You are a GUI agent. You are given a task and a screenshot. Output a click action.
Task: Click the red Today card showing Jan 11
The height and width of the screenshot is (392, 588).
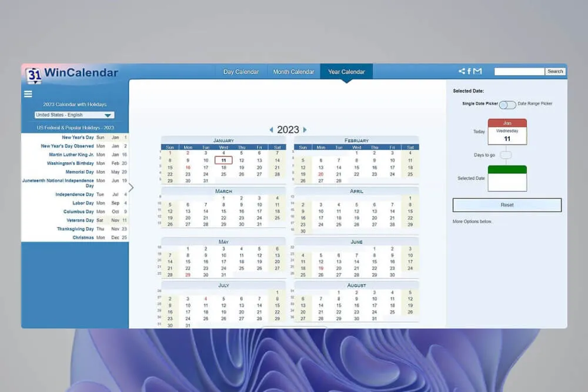click(x=507, y=132)
